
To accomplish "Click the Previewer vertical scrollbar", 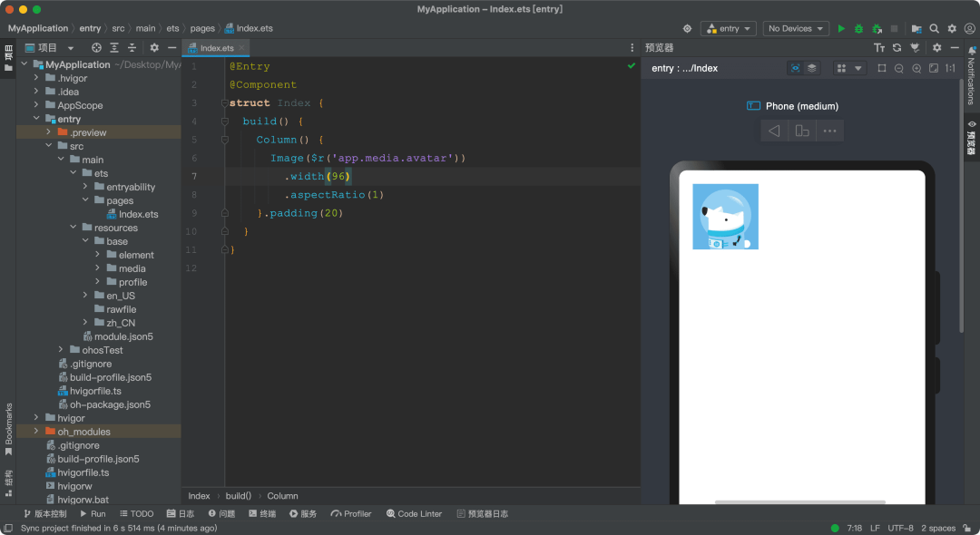I will [961, 206].
